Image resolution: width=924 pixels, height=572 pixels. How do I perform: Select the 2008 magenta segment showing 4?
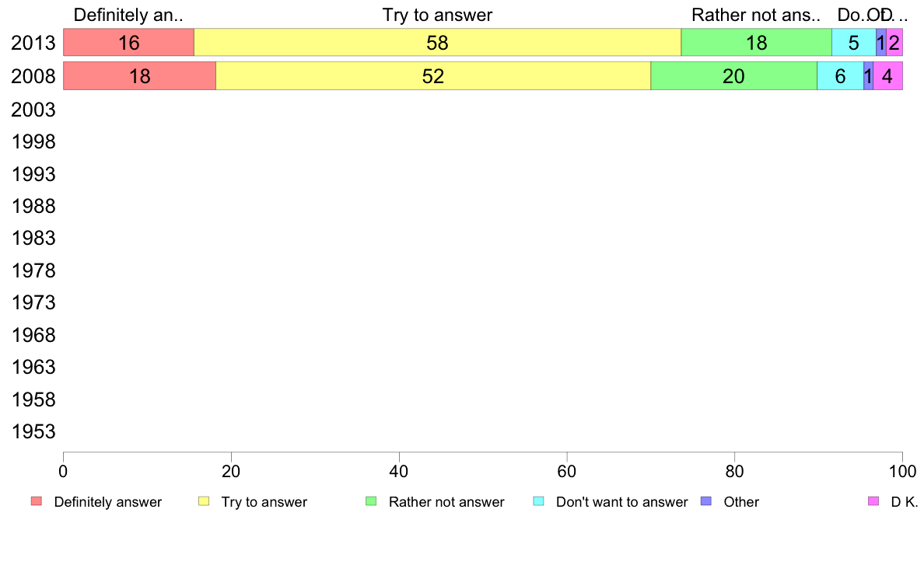pos(887,76)
